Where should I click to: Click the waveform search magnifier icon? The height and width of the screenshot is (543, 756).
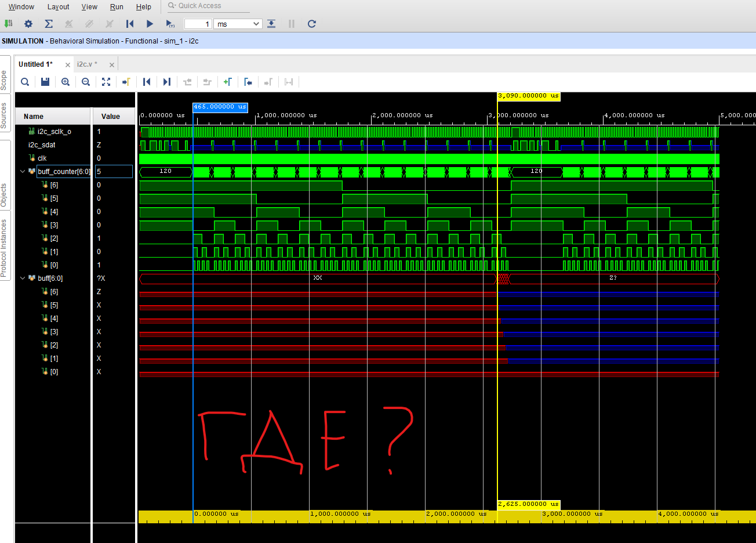pos(25,82)
